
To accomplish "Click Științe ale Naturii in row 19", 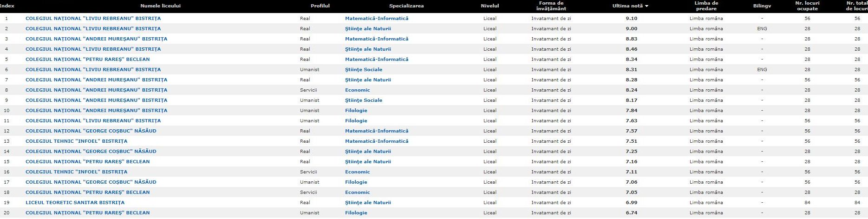I will point(368,203).
